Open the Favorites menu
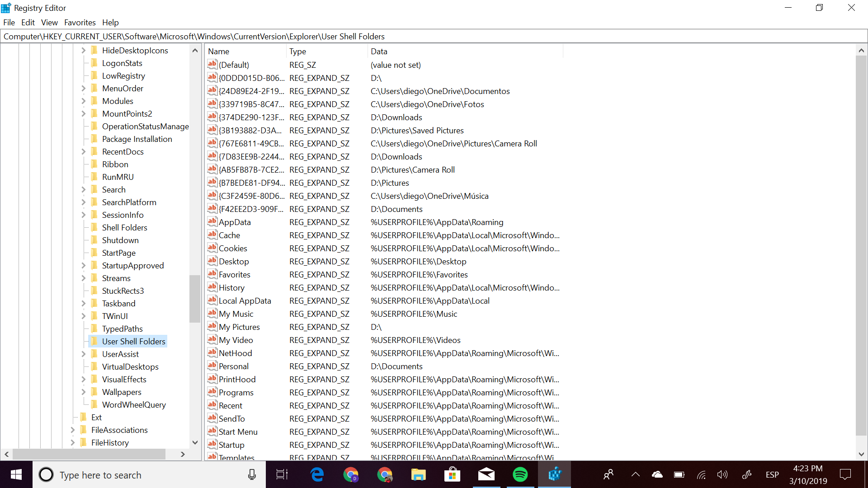868x488 pixels. (80, 23)
